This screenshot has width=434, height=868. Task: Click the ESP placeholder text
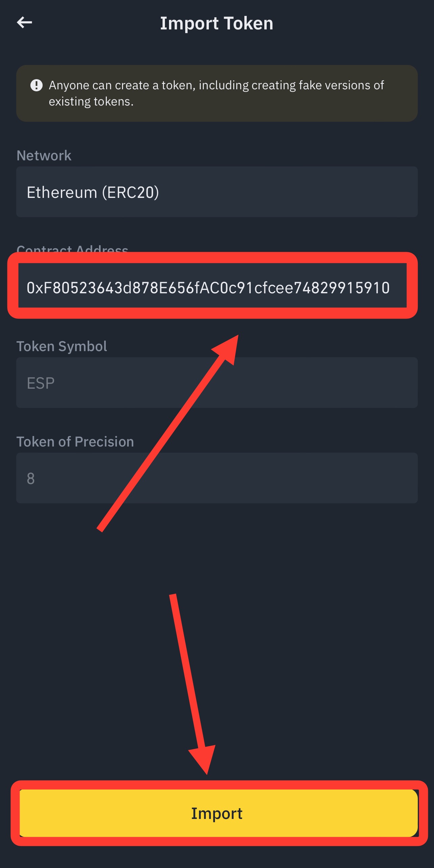coord(41,383)
